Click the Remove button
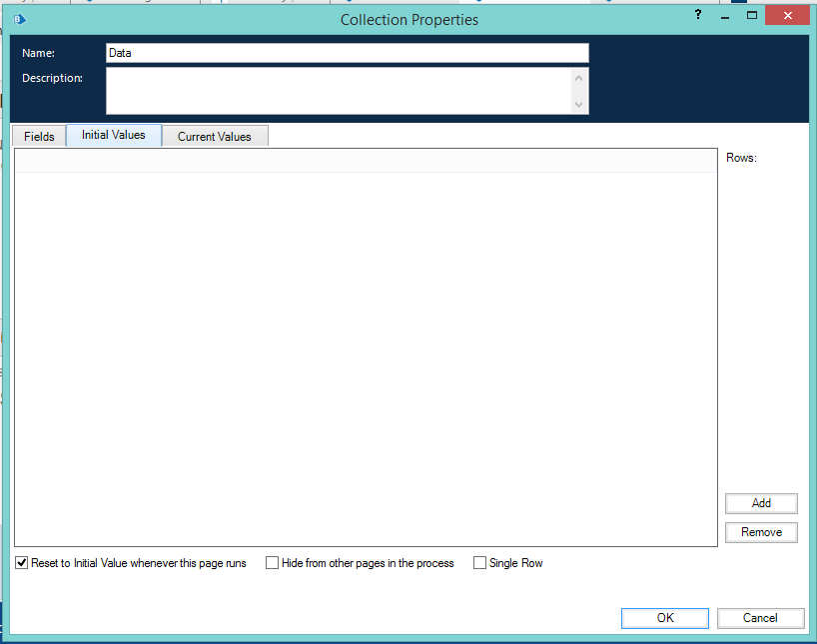 pyautogui.click(x=761, y=532)
